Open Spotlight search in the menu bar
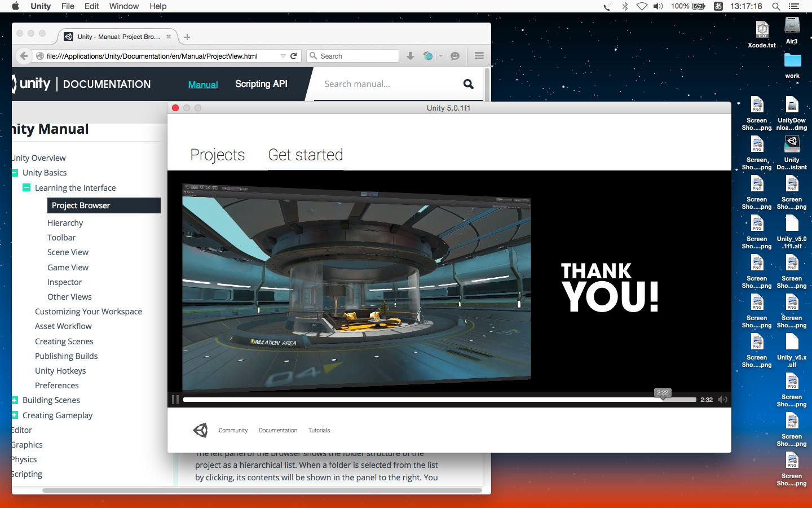 pyautogui.click(x=776, y=6)
